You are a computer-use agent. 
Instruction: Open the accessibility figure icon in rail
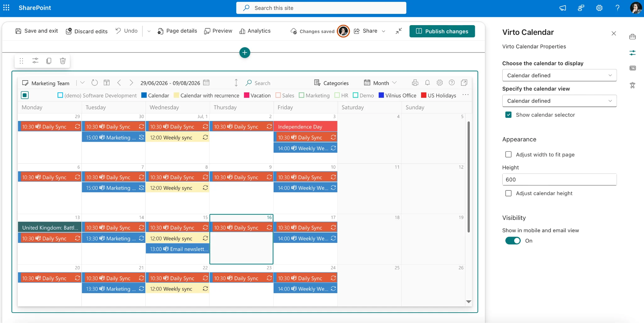632,85
